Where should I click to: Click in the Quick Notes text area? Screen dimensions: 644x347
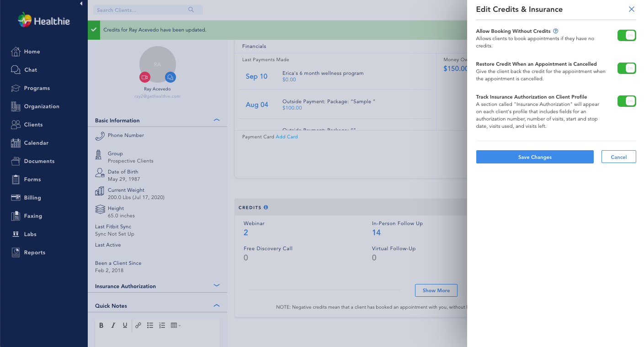tap(157, 340)
